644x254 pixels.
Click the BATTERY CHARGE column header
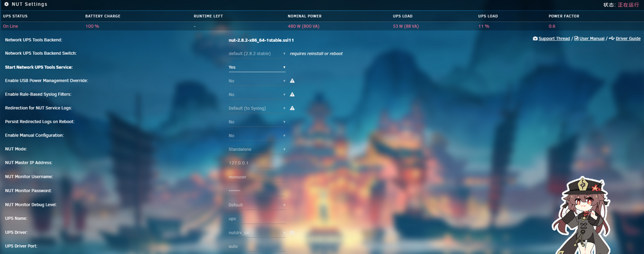(x=102, y=17)
